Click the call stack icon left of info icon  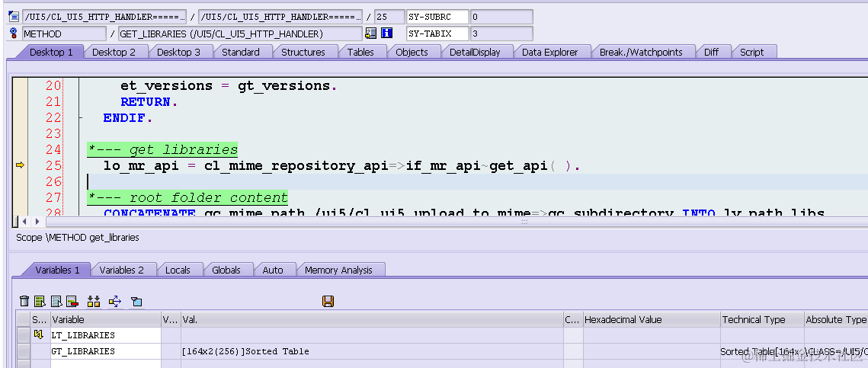tap(371, 34)
